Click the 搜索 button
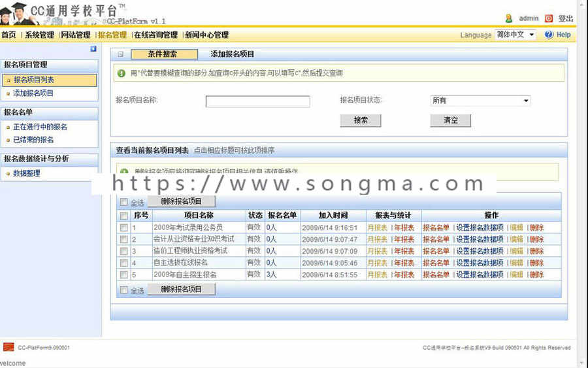 pos(361,120)
